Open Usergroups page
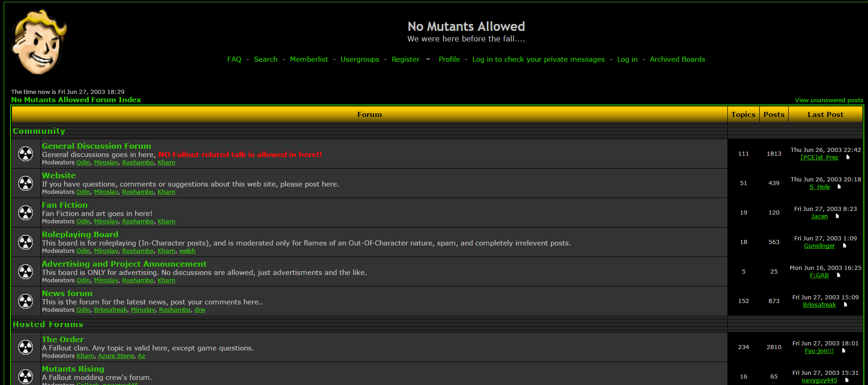The height and width of the screenshot is (385, 868). coord(360,59)
